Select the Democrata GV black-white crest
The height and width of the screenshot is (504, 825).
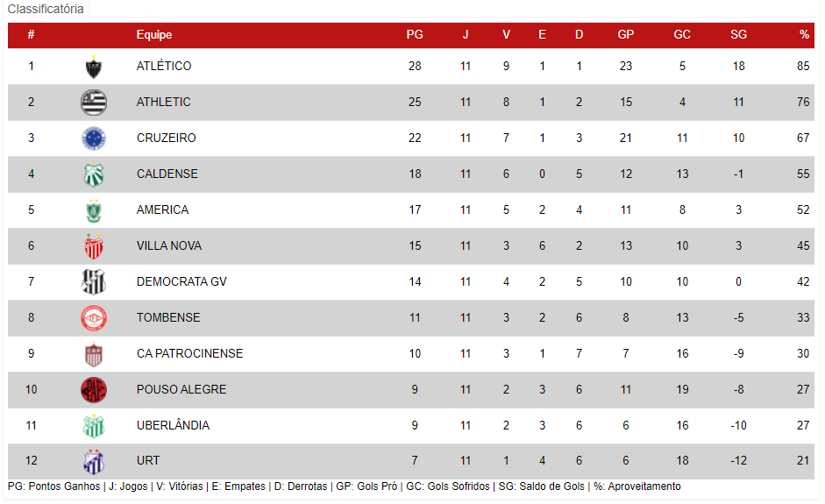pos(94,282)
